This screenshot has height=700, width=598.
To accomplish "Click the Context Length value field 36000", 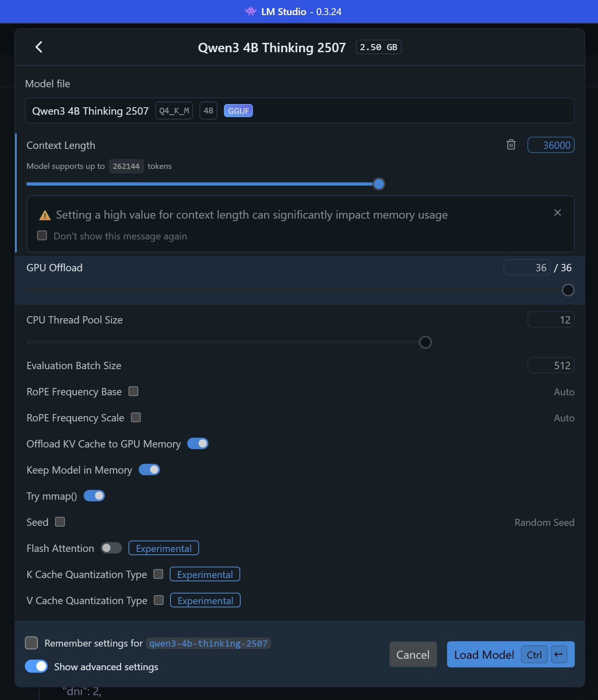I will click(x=551, y=145).
